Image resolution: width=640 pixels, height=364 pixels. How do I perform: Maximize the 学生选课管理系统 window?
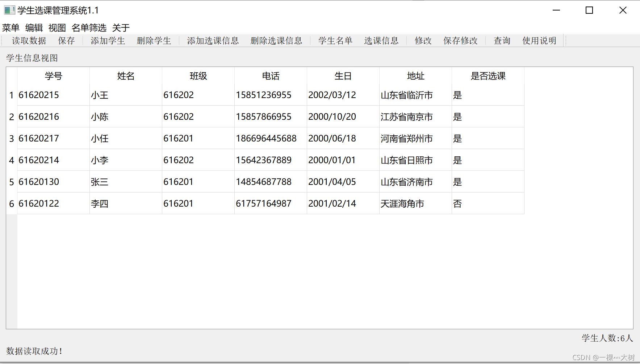coord(589,10)
